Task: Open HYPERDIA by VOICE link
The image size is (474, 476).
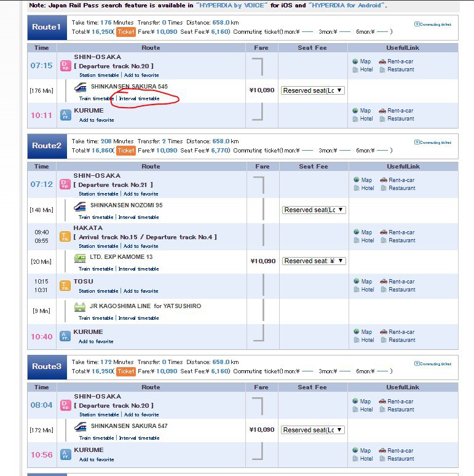Action: click(x=232, y=5)
